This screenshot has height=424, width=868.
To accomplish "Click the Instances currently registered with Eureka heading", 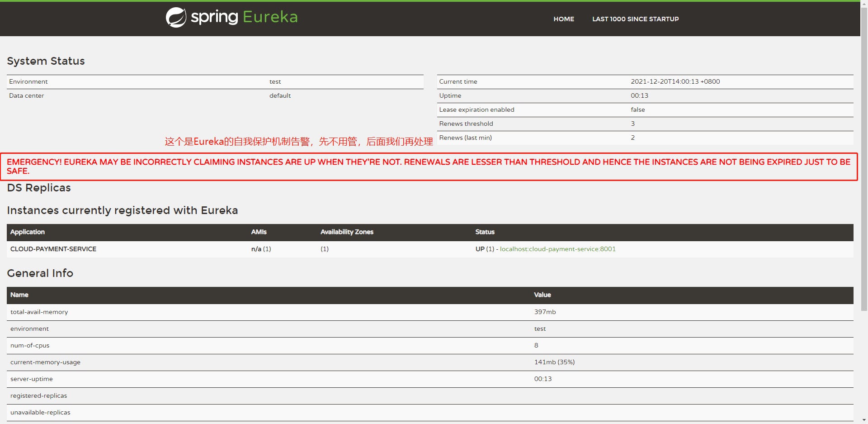I will click(x=122, y=210).
